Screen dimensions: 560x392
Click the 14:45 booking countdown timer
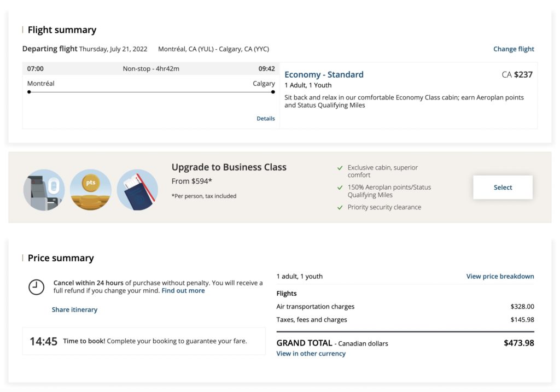43,342
